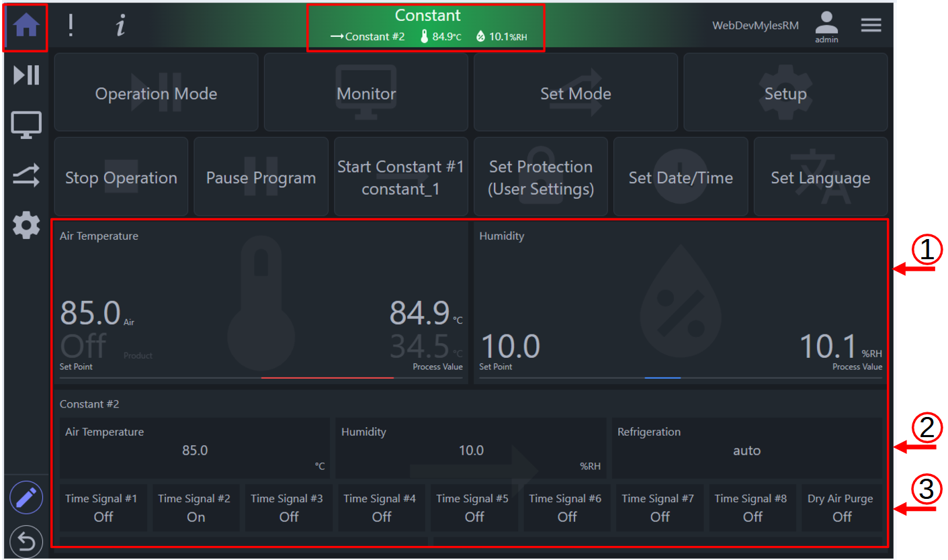
Task: Open the Setup tile
Action: (x=785, y=93)
